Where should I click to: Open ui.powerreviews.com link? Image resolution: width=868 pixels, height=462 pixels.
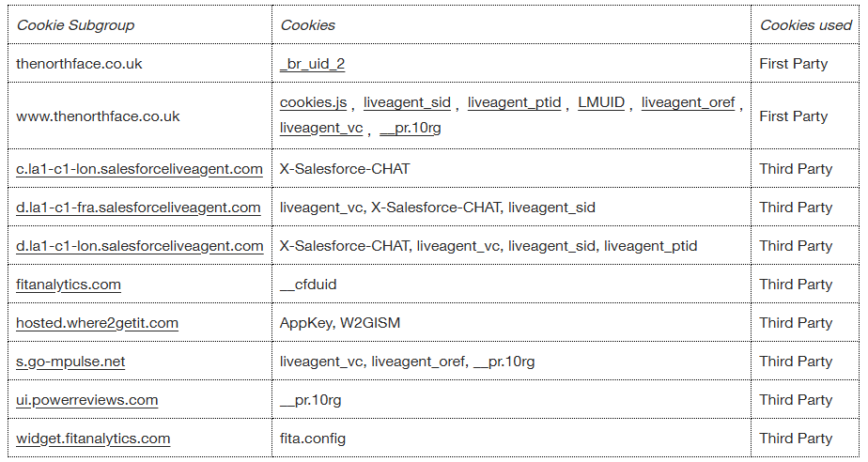tap(86, 400)
